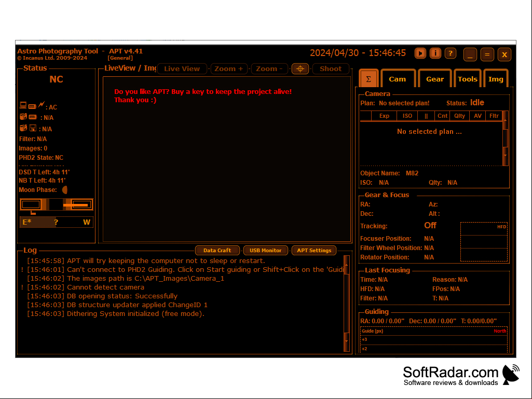Click the crosshair icon in LiveView toolbar
Viewport: 532px width, 399px height.
click(300, 68)
